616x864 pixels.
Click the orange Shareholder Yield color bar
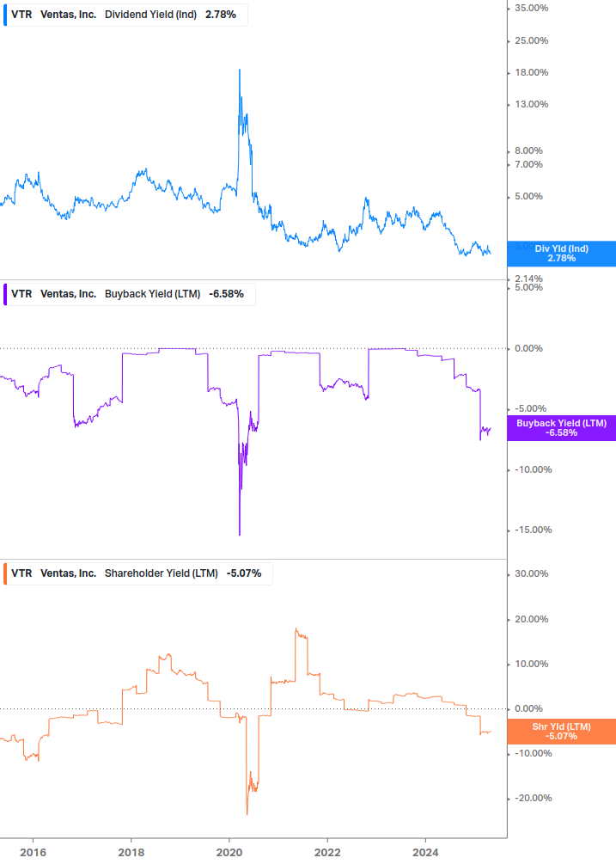point(5,573)
